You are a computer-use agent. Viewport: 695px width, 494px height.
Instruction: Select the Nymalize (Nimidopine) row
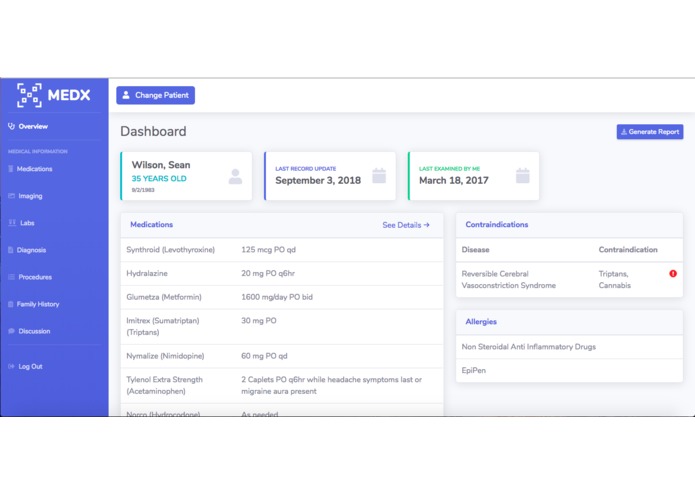pyautogui.click(x=282, y=356)
